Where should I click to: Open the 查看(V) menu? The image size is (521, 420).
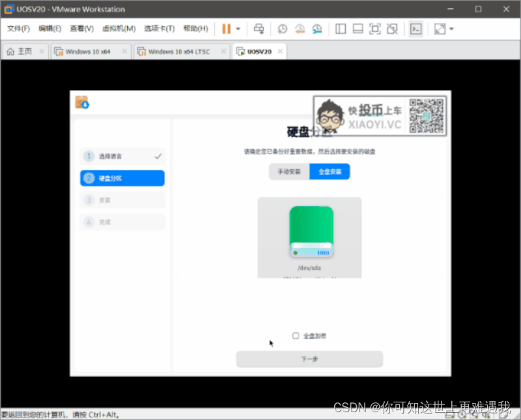point(82,29)
